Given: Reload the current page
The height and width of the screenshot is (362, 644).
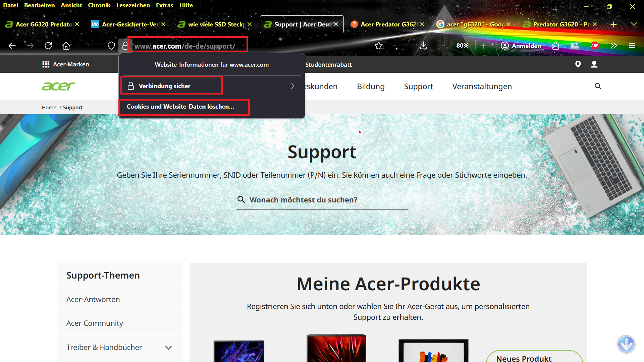Looking at the screenshot, I should (48, 46).
